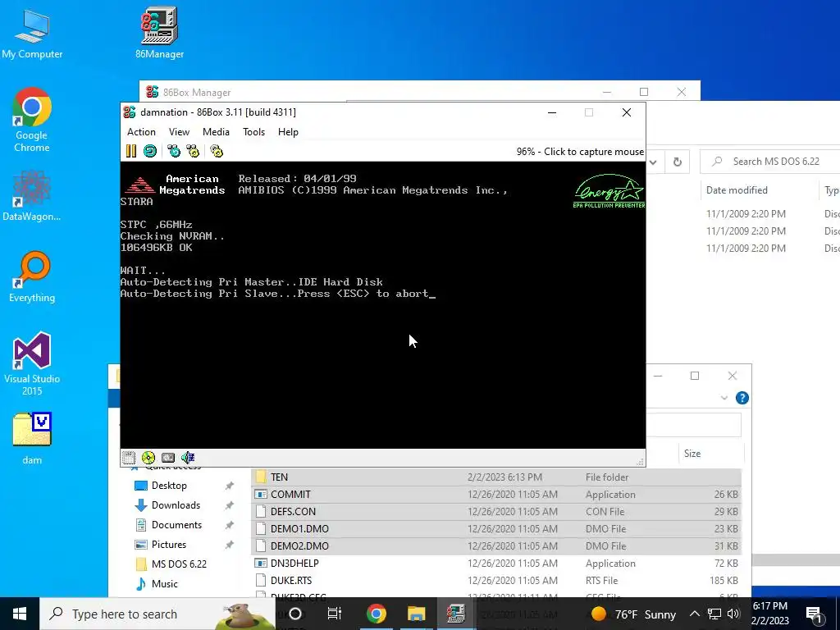Send Ctrl+Alt+Esc via yellow keyboard toolbar icon
This screenshot has width=840, height=630.
(193, 152)
